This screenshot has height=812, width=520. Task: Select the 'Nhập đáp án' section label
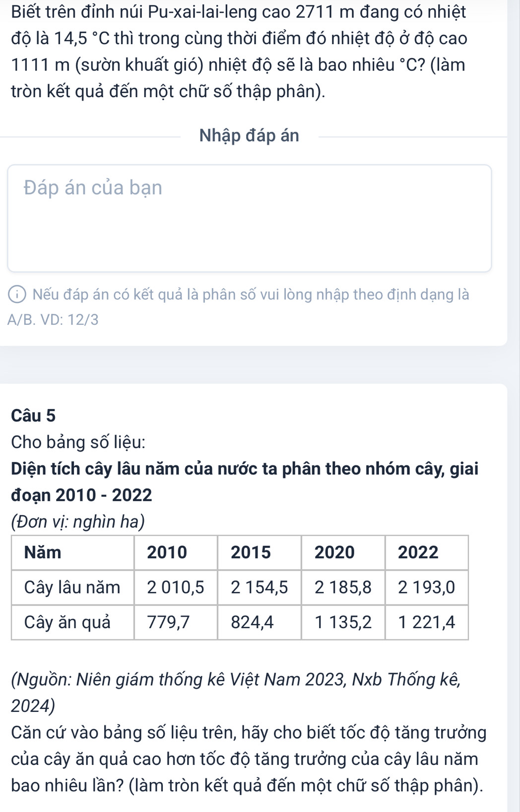tap(249, 135)
